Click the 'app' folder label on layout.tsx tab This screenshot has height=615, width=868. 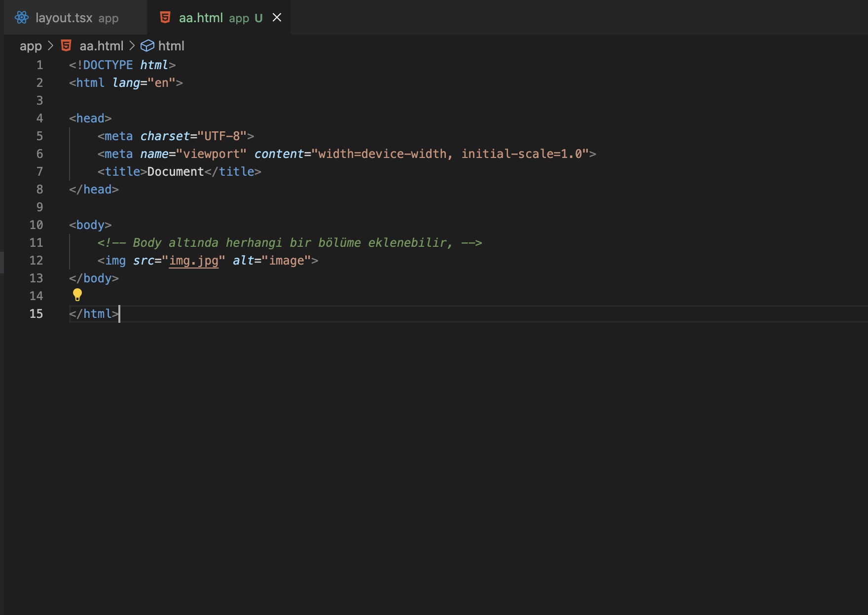(x=108, y=19)
